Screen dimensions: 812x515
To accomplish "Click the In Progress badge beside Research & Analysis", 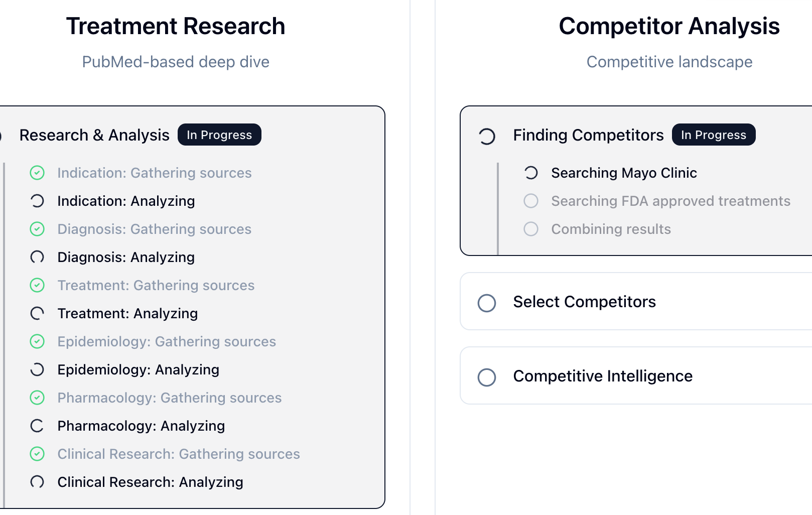I will 219,135.
